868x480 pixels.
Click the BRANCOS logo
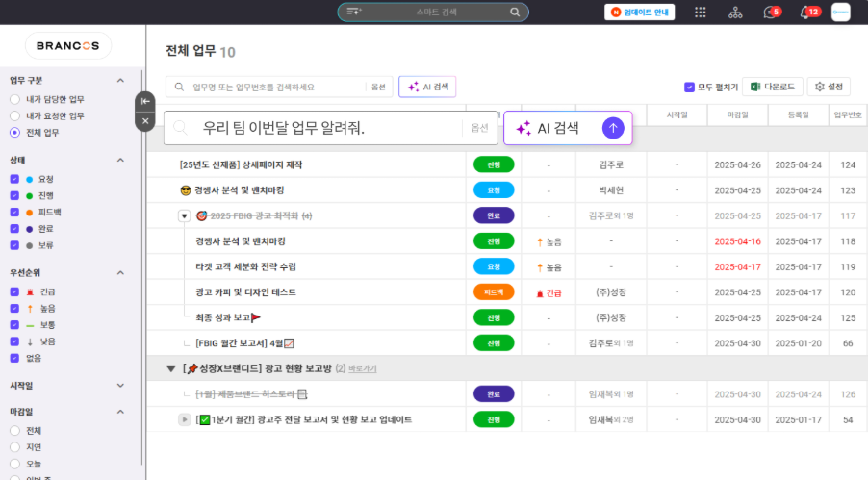tap(68, 46)
